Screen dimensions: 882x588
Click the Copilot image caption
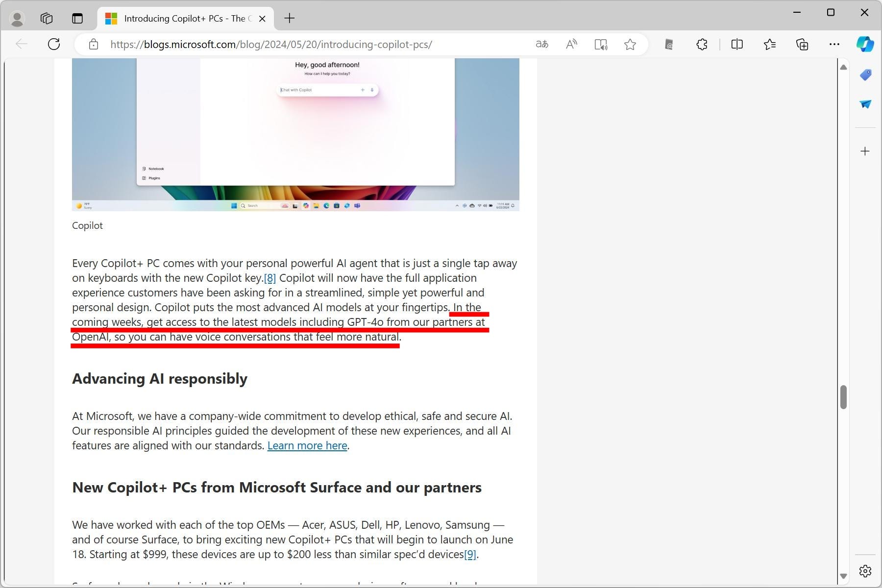[x=87, y=225]
